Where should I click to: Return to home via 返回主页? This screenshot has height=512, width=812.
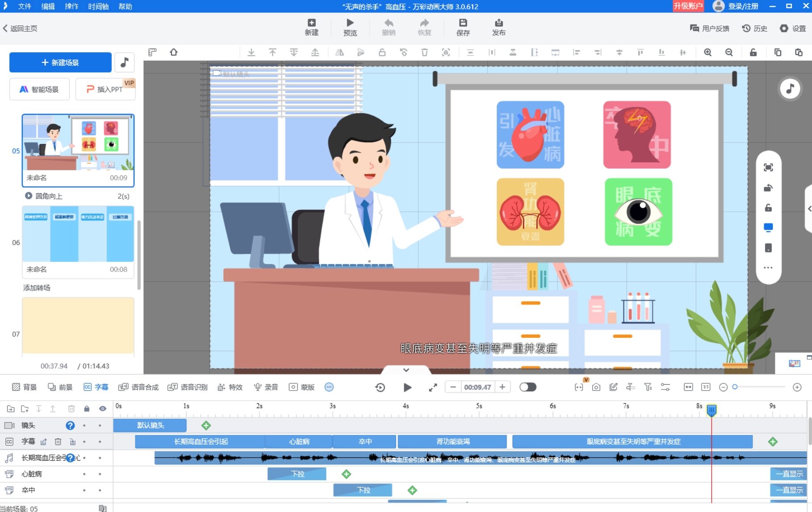[20, 28]
